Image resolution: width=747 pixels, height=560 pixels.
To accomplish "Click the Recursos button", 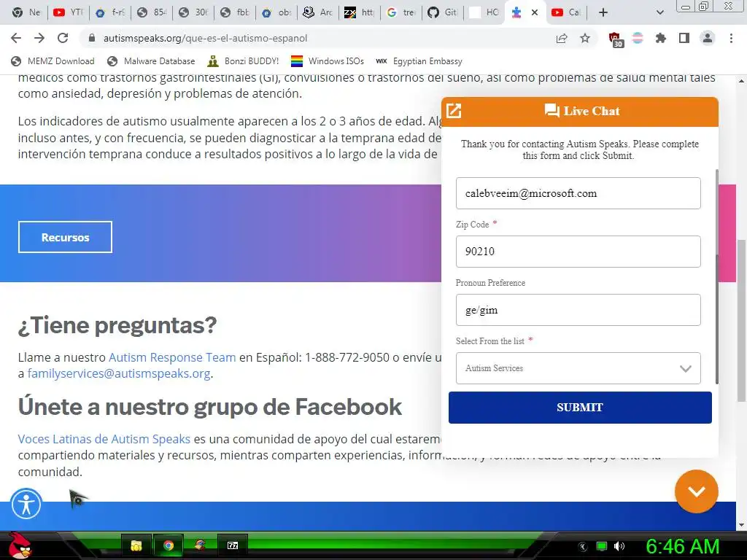I will point(65,237).
